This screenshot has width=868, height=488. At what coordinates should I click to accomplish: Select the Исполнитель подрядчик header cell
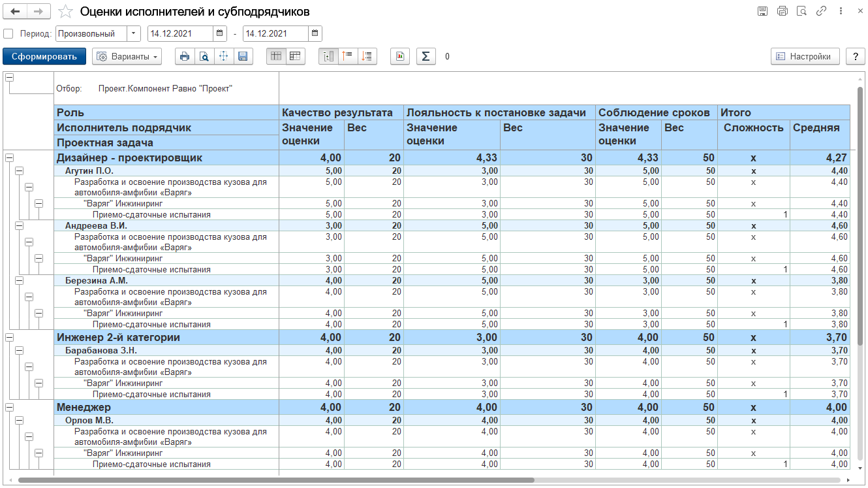tap(167, 127)
